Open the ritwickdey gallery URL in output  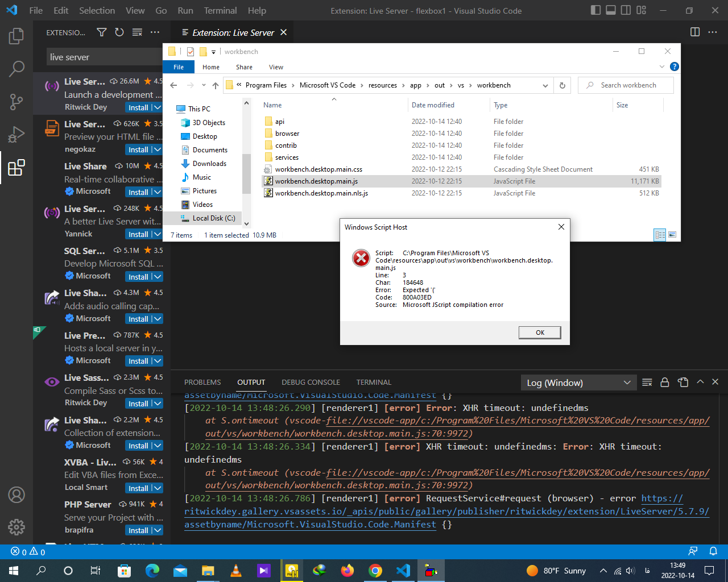446,511
